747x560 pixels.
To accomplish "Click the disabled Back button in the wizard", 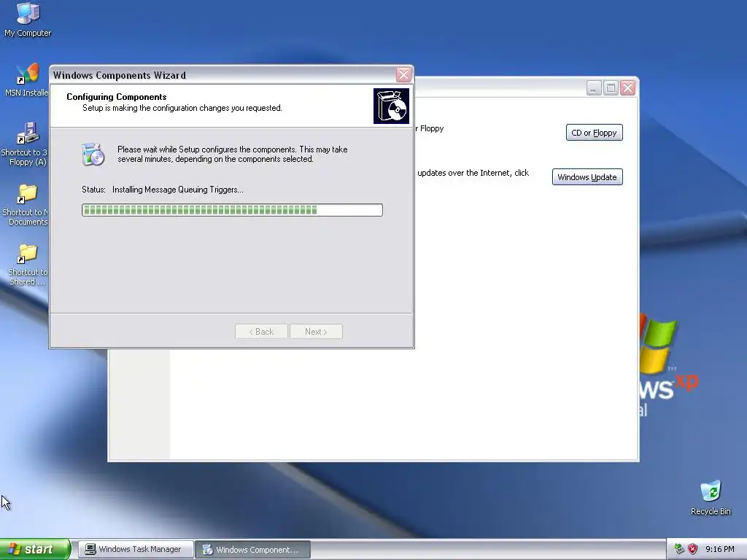I will pyautogui.click(x=261, y=332).
